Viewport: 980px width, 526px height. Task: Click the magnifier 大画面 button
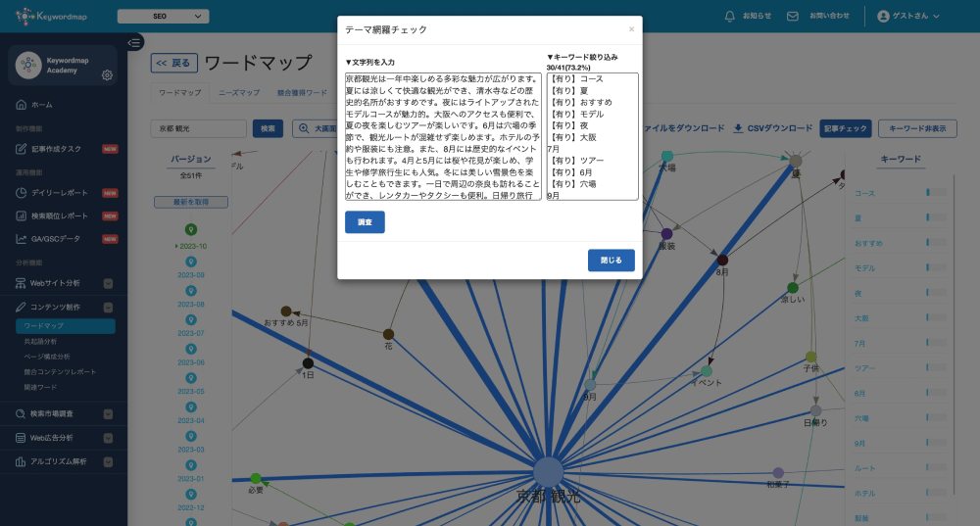tap(315, 128)
